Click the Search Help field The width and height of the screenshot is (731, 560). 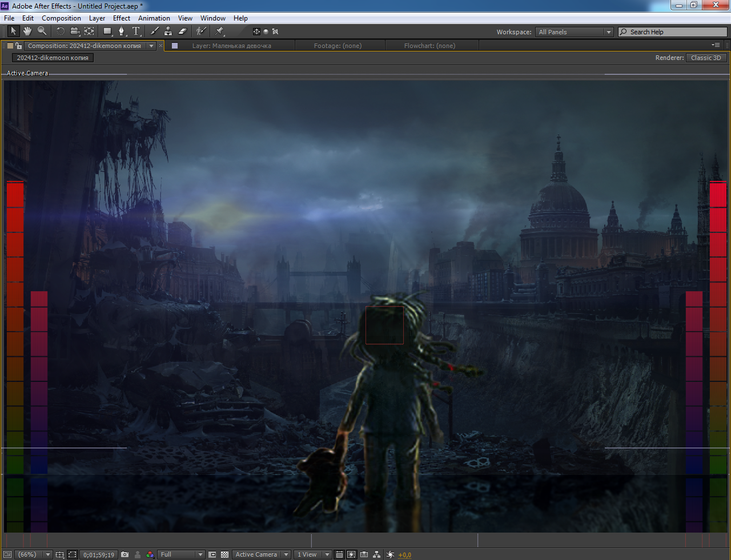pos(673,32)
